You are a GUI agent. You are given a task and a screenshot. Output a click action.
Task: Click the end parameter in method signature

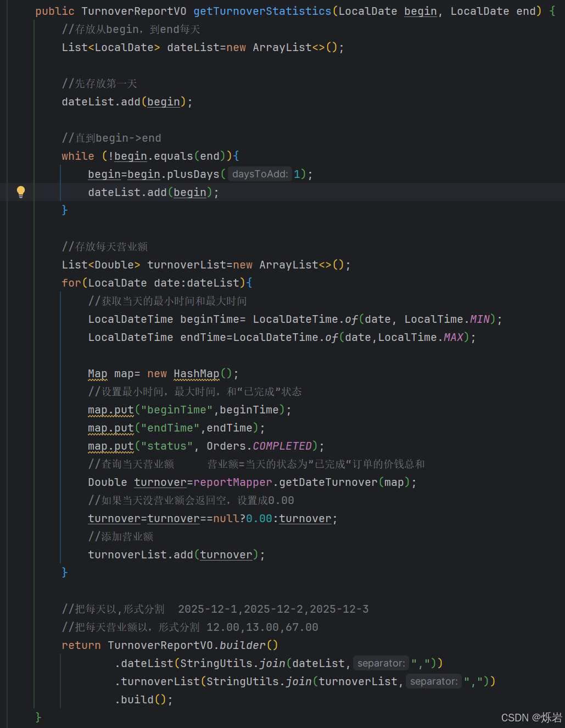(x=526, y=11)
